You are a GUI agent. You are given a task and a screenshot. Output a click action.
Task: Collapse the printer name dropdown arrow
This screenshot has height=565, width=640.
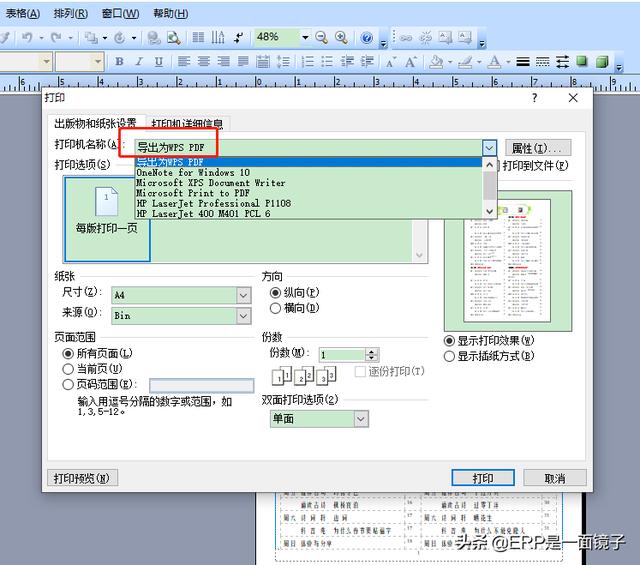(489, 148)
